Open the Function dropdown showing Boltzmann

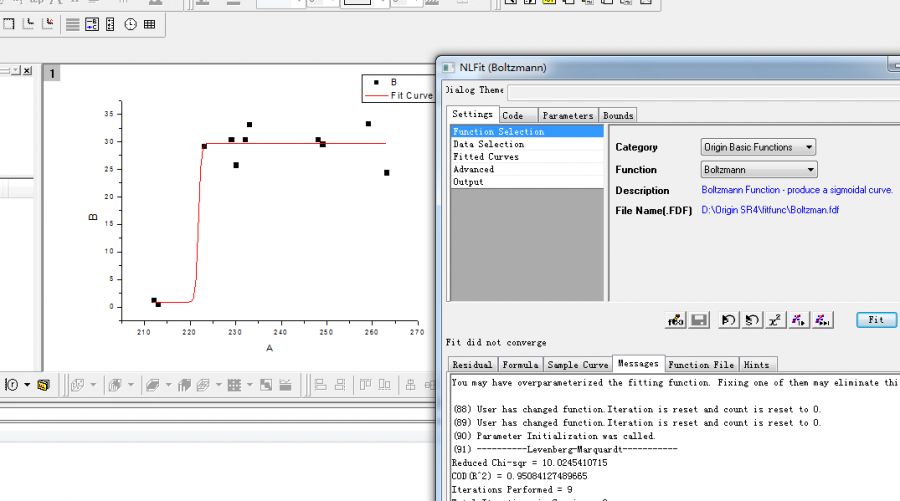[x=758, y=170]
